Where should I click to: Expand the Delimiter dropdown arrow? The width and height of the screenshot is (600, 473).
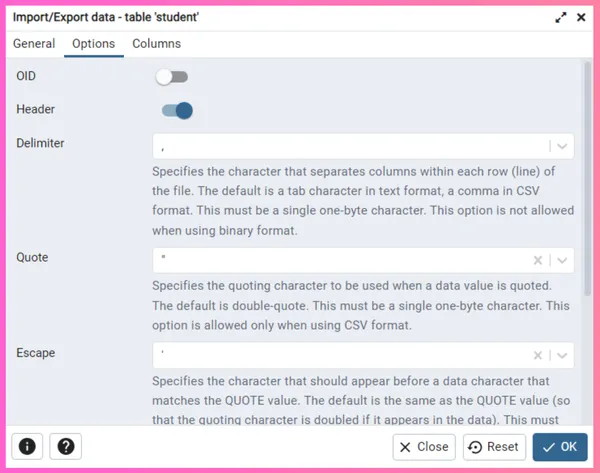tap(562, 146)
